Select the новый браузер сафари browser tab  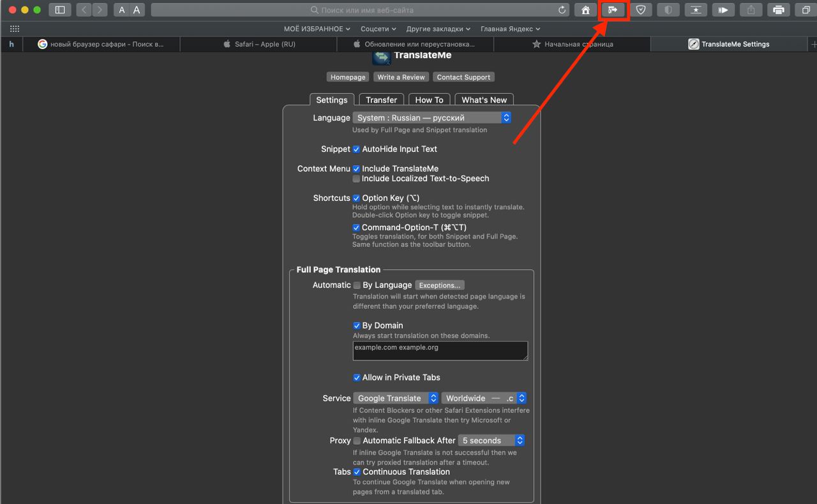pyautogui.click(x=101, y=44)
